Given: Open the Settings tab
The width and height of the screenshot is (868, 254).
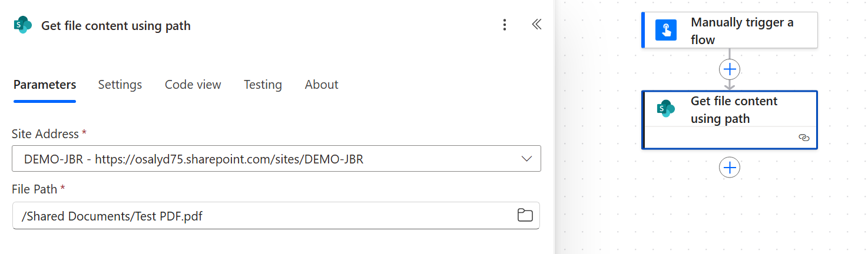Looking at the screenshot, I should pos(120,85).
